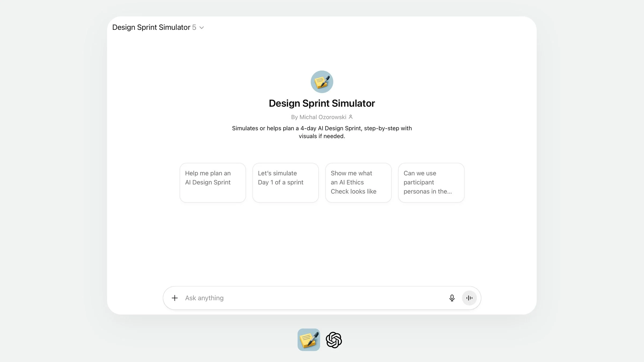Click the OpenAI logo below the window
The width and height of the screenshot is (644, 362).
click(x=334, y=340)
